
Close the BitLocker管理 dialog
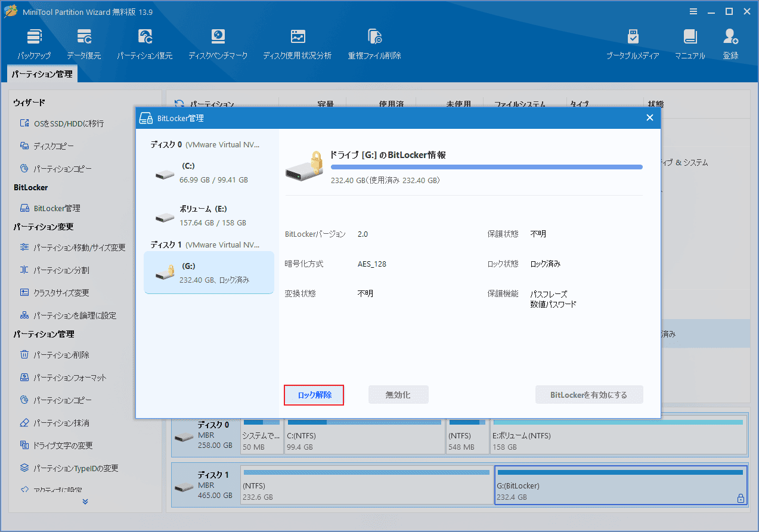[650, 118]
